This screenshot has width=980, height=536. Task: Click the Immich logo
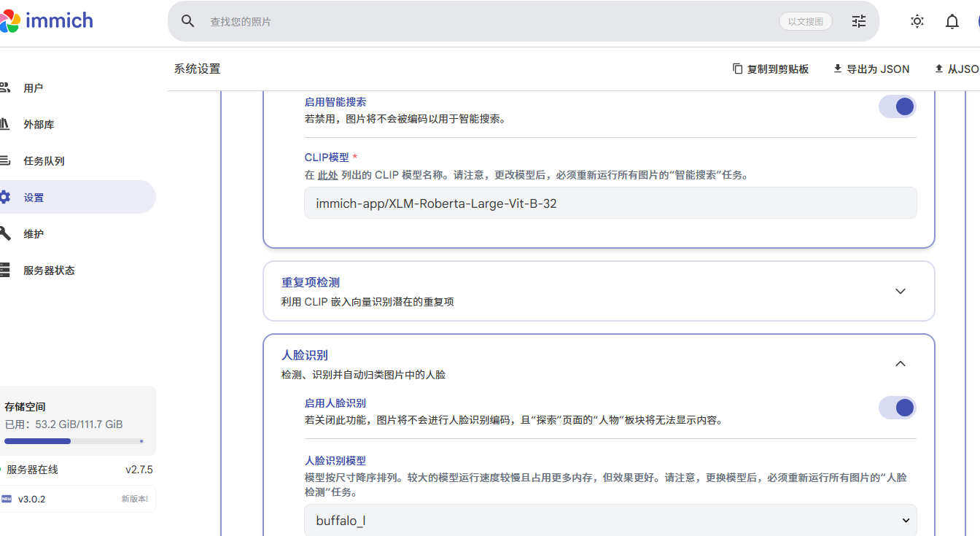(47, 21)
